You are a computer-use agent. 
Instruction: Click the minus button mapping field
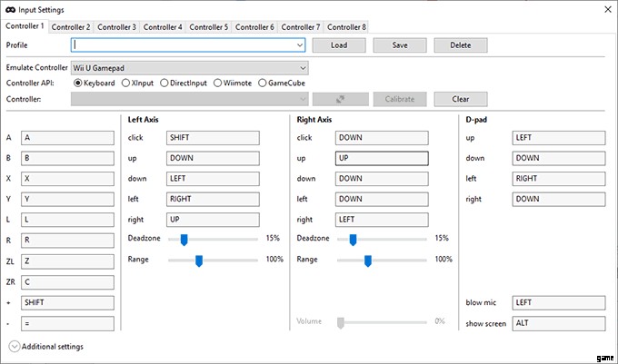[x=67, y=323]
